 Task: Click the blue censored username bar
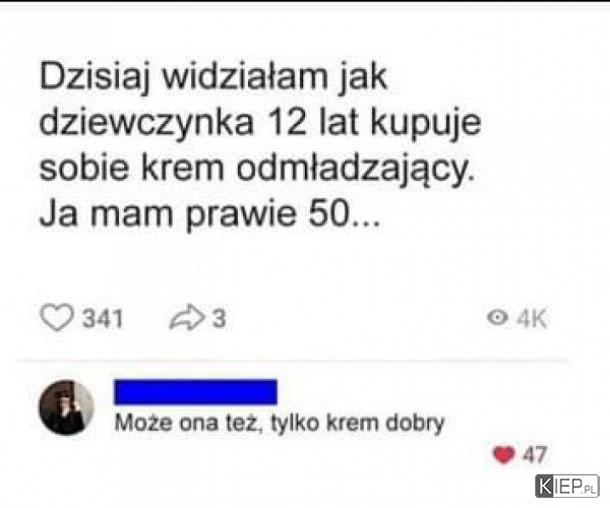coord(196,392)
